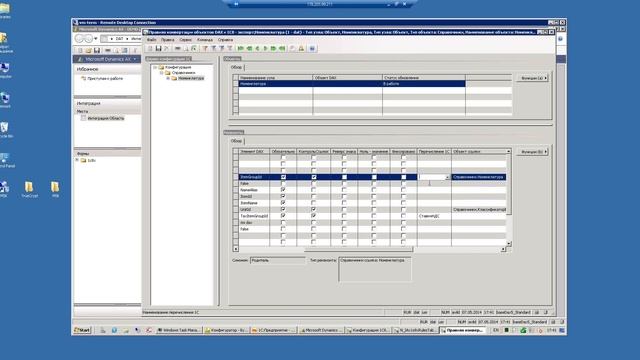
Task: Click the New record toolbar icon
Action: click(x=150, y=49)
